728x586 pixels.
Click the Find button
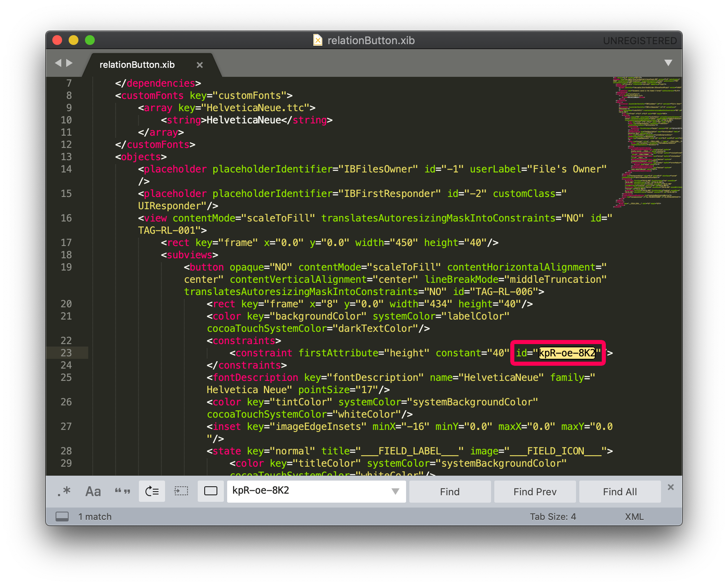click(x=450, y=492)
